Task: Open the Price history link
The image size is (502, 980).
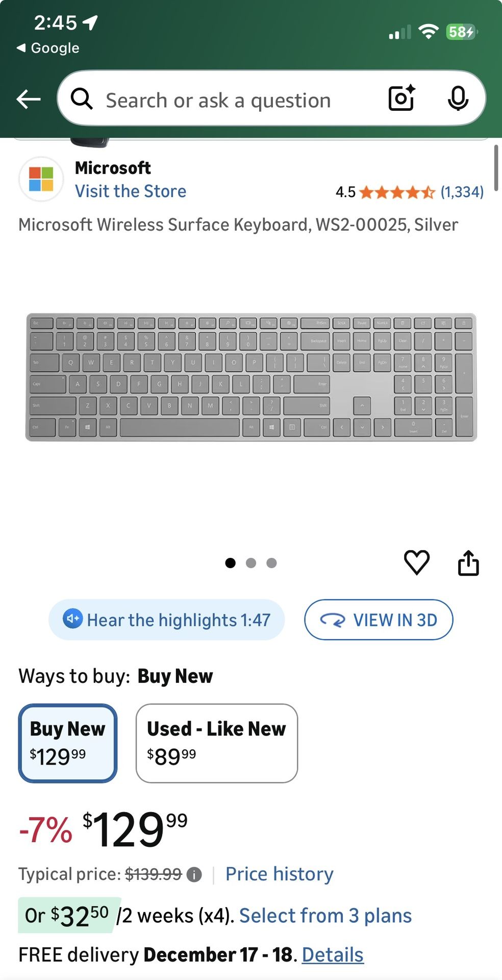Action: point(279,874)
